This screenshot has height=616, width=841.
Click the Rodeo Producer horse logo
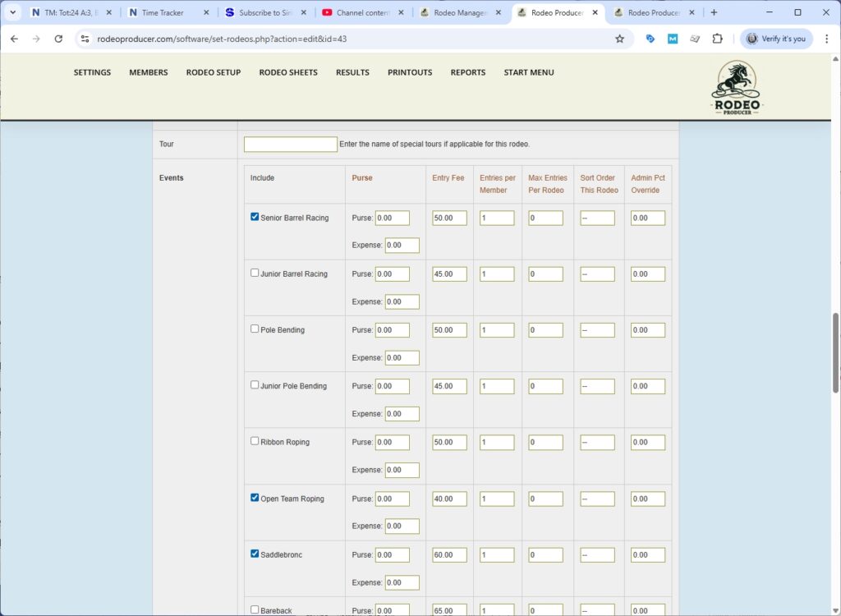[x=736, y=87]
